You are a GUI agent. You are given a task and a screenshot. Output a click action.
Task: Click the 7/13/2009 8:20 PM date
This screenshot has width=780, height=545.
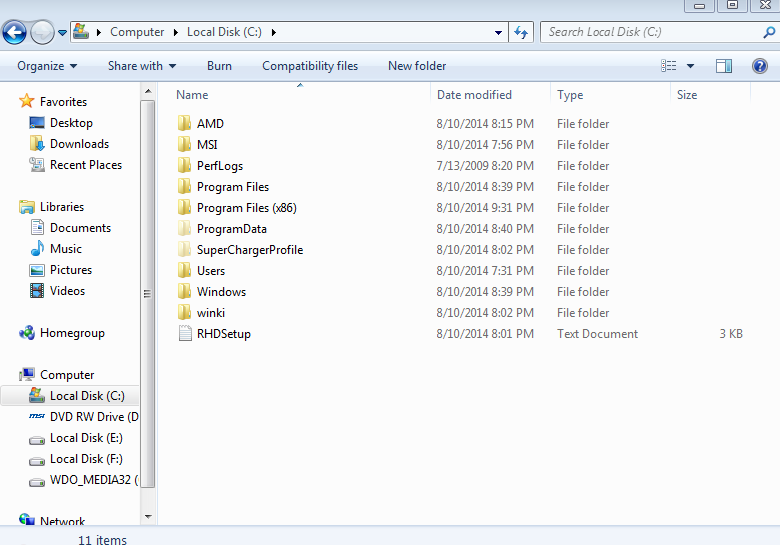pyautogui.click(x=485, y=165)
